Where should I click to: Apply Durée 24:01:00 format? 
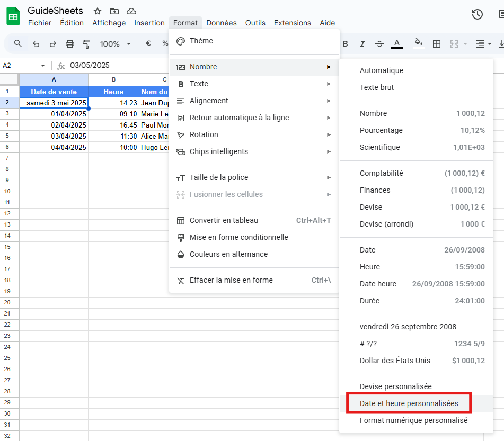coord(416,301)
